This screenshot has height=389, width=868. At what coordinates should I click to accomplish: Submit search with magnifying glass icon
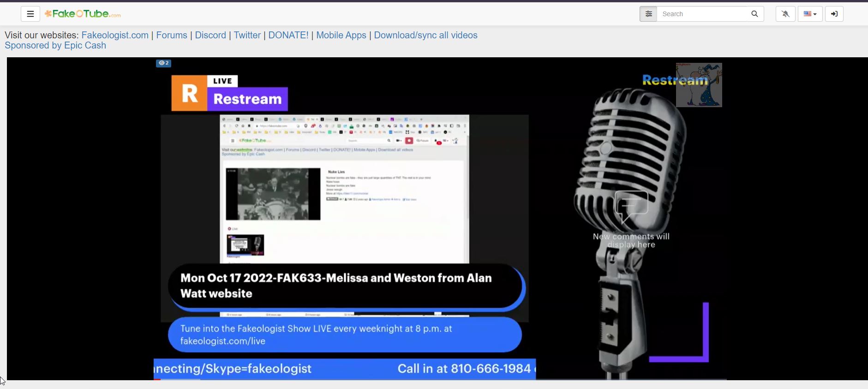755,14
